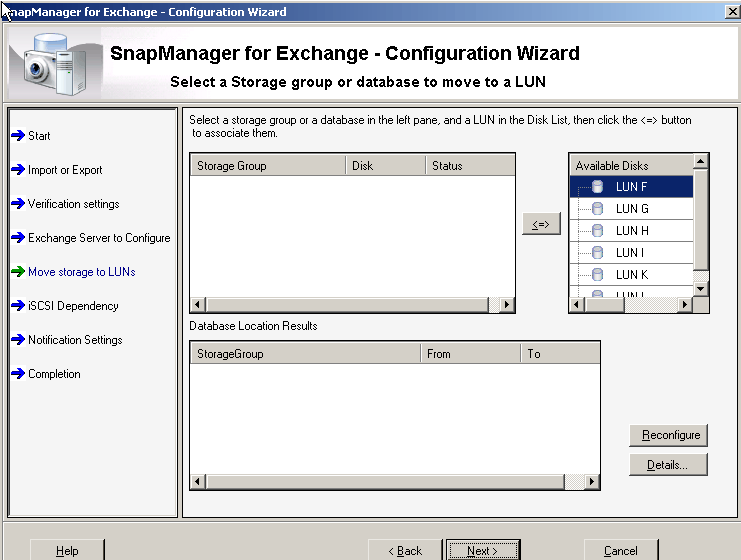
Task: Click Database Location Results scroll left arrow
Action: (198, 482)
